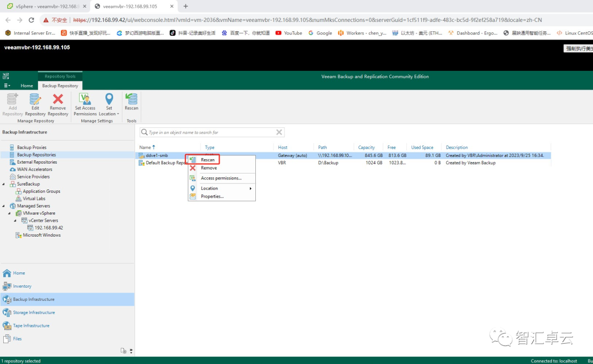Image resolution: width=593 pixels, height=364 pixels.
Task: Choose Rescan from the context menu
Action: click(x=208, y=160)
